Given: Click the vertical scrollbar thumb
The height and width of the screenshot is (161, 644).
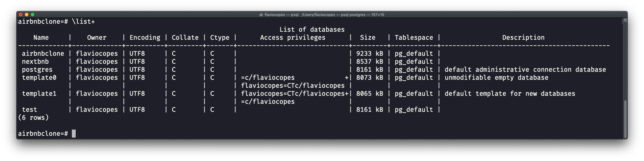Looking at the screenshot, I should pyautogui.click(x=625, y=119).
